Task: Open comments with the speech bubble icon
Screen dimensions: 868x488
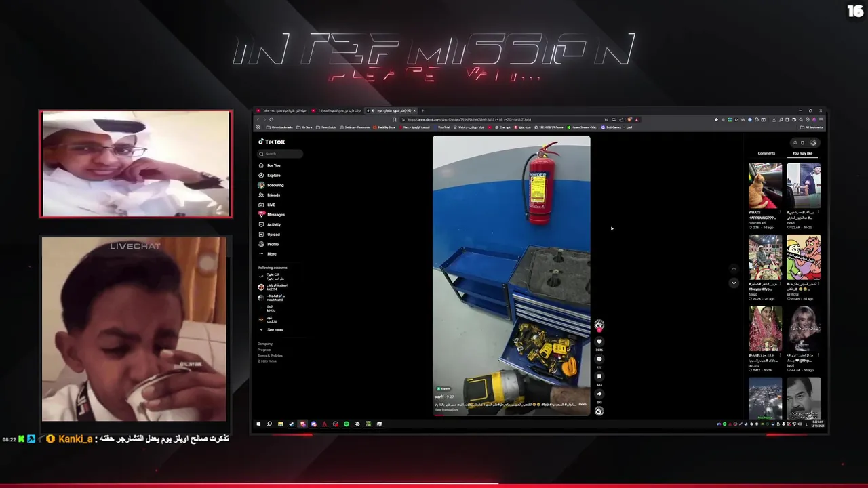Action: click(599, 359)
